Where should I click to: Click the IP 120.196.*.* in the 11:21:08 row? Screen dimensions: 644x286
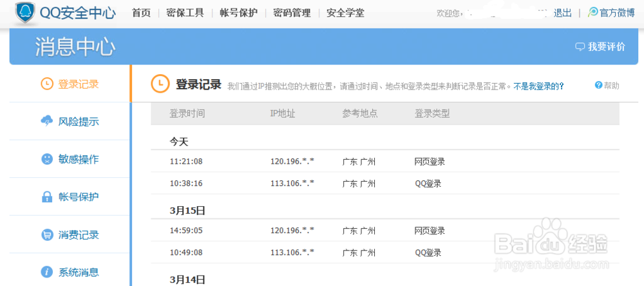click(292, 162)
